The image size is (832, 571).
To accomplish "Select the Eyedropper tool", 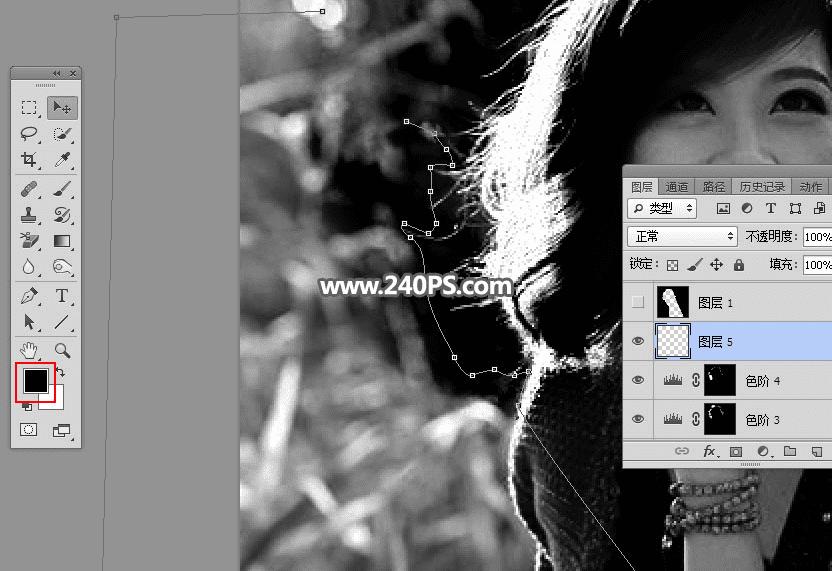I will [x=62, y=159].
